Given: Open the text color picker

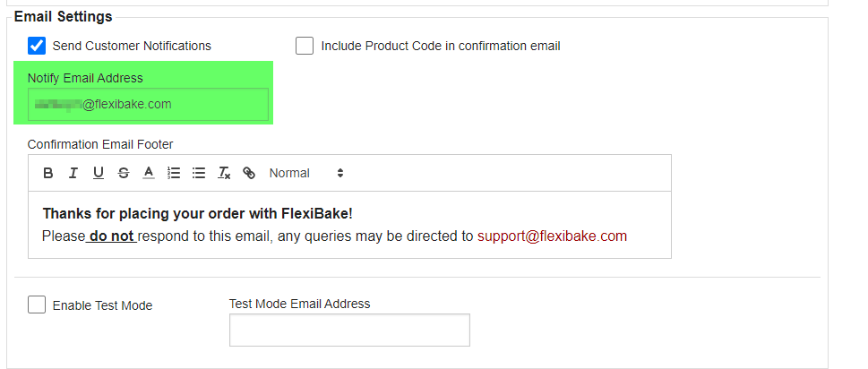Looking at the screenshot, I should point(149,173).
